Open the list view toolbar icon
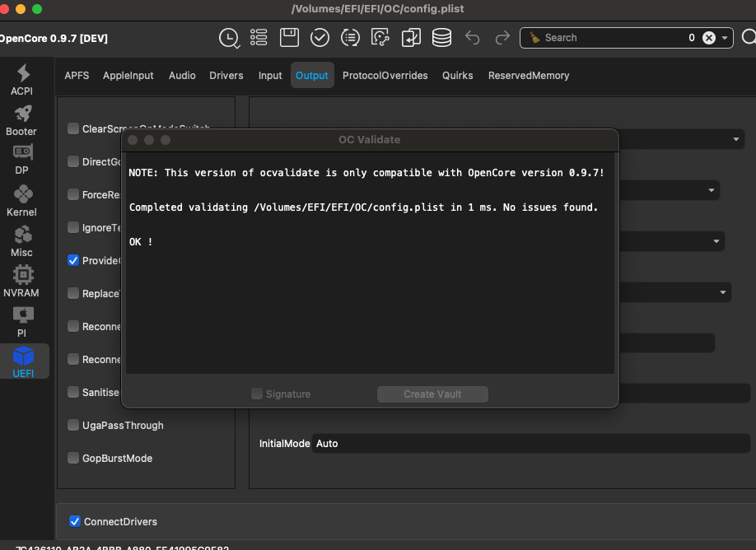 point(259,38)
